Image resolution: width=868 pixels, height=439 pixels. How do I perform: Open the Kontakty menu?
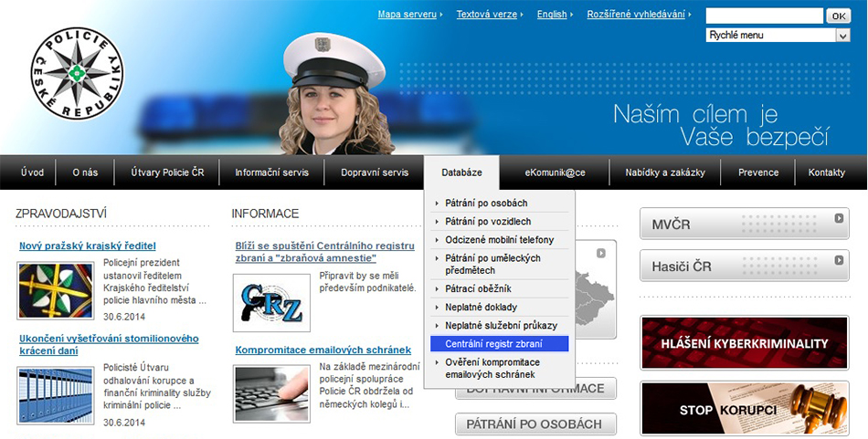(827, 172)
